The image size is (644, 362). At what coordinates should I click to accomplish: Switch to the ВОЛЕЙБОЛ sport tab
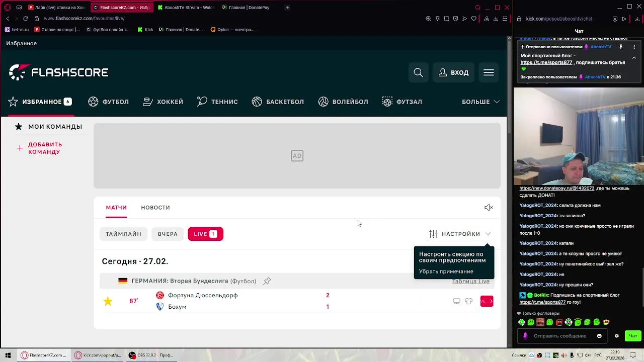pyautogui.click(x=343, y=102)
